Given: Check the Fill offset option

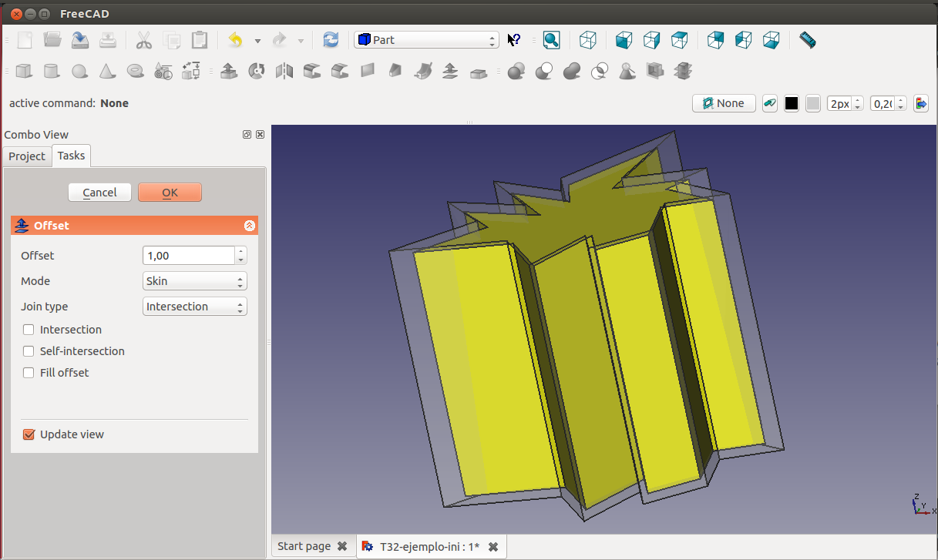Looking at the screenshot, I should point(29,373).
